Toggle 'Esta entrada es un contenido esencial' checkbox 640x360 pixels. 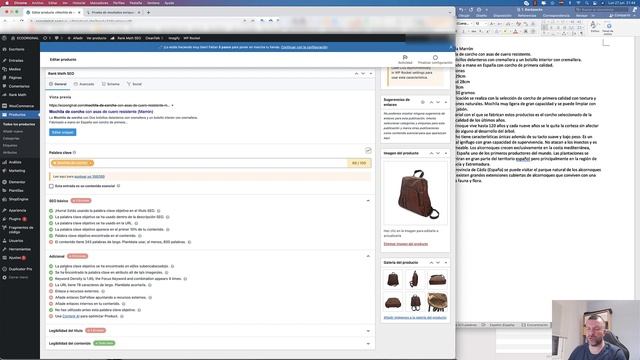[51, 186]
